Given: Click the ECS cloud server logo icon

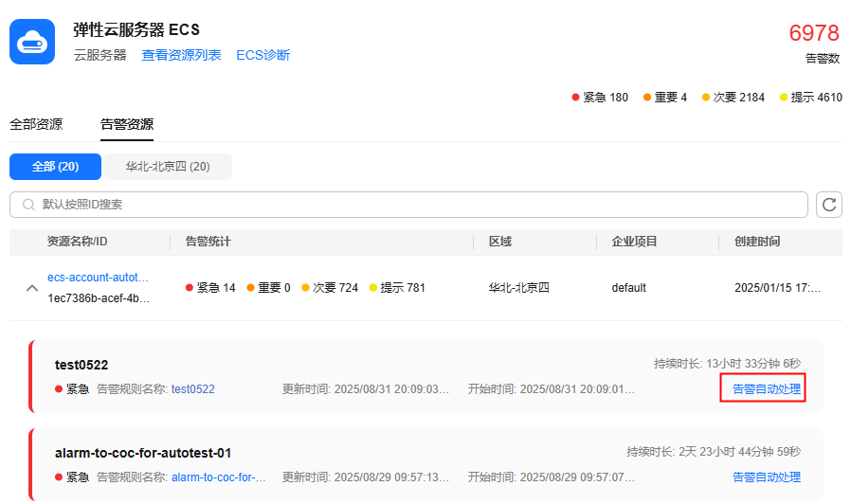Looking at the screenshot, I should [x=32, y=42].
